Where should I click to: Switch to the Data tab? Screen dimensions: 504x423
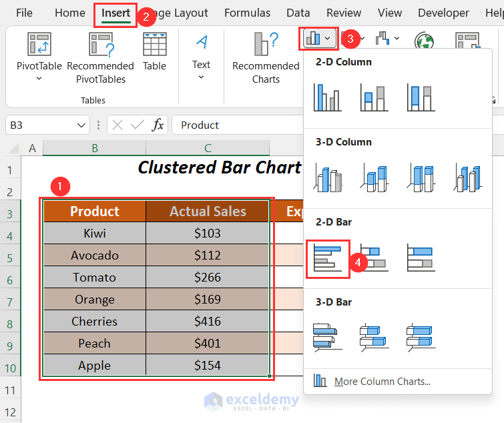point(298,13)
